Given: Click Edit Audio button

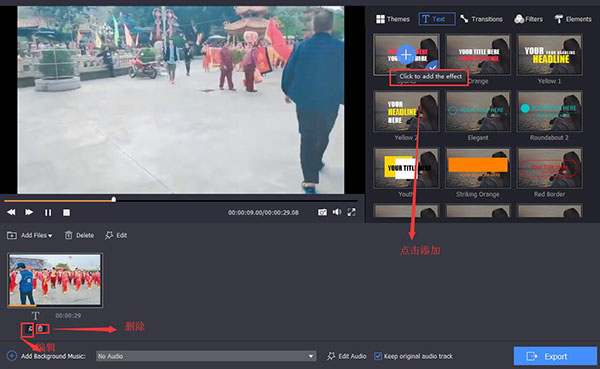Looking at the screenshot, I should [347, 356].
